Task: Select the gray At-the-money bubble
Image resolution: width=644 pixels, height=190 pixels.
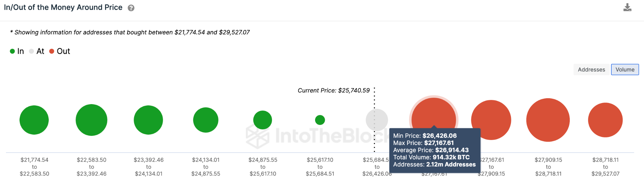Action: point(377,120)
